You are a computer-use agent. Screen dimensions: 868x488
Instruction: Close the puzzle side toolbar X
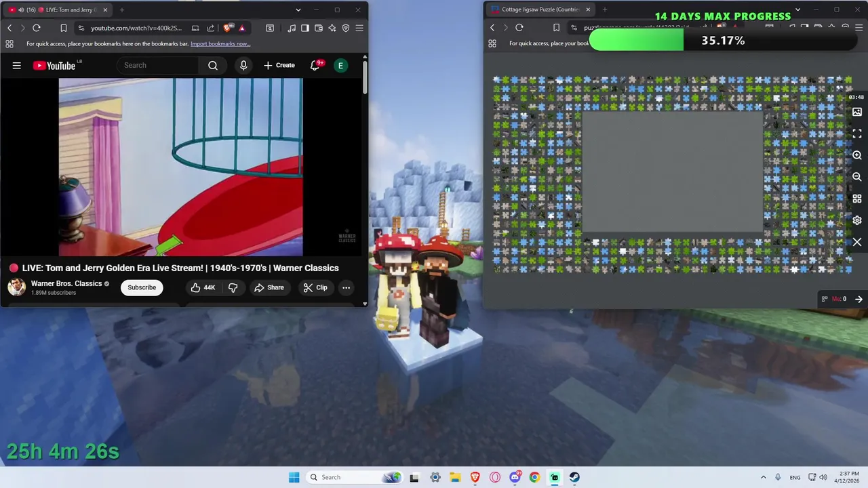(857, 242)
